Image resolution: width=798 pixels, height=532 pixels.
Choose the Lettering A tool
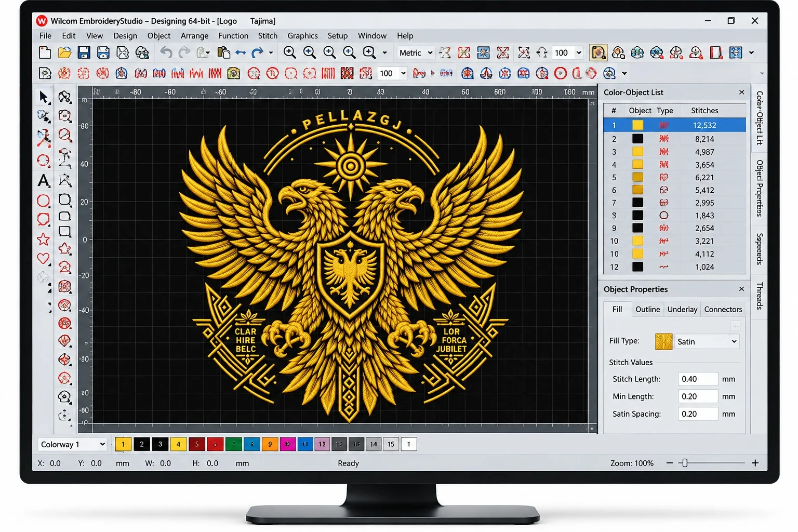44,181
